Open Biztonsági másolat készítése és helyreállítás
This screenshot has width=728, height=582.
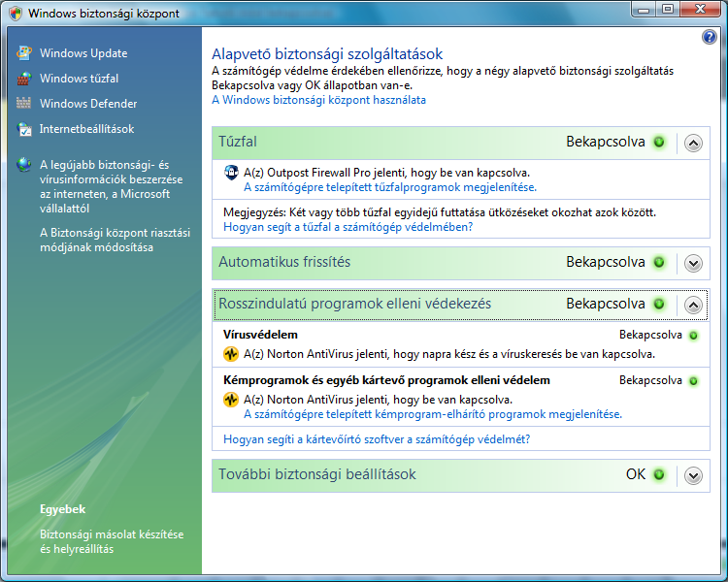tap(112, 541)
